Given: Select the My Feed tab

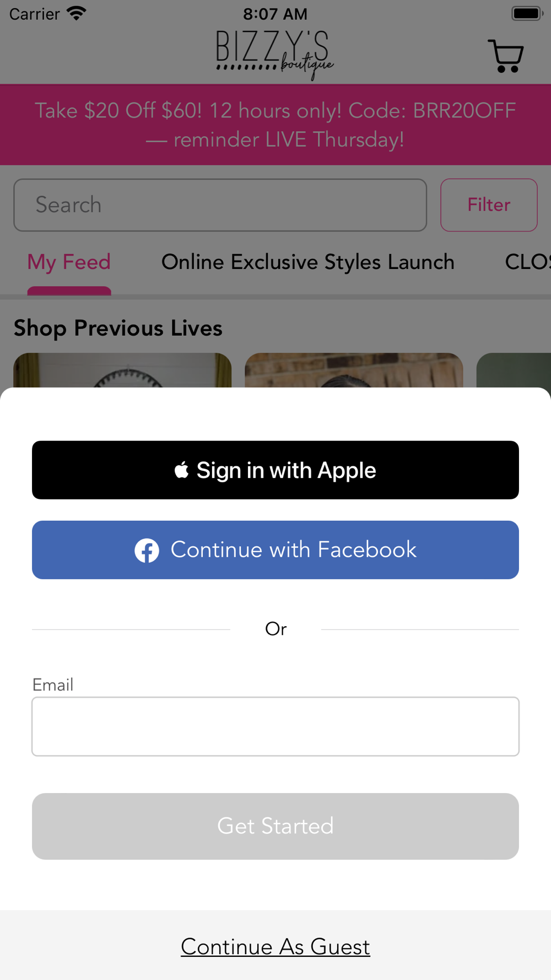Looking at the screenshot, I should (x=69, y=262).
